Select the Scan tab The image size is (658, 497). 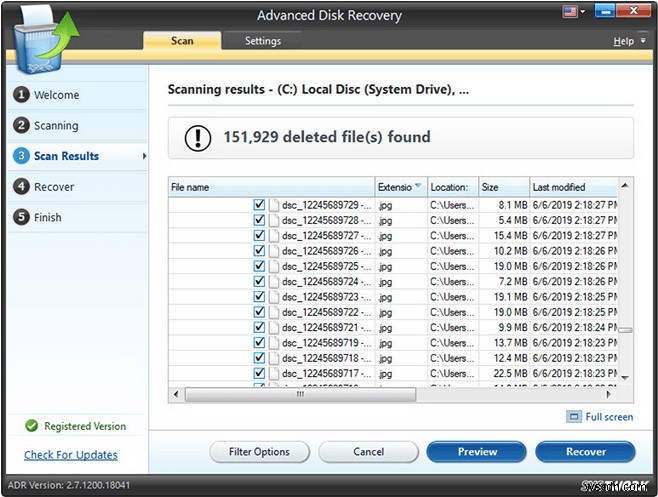click(x=181, y=41)
